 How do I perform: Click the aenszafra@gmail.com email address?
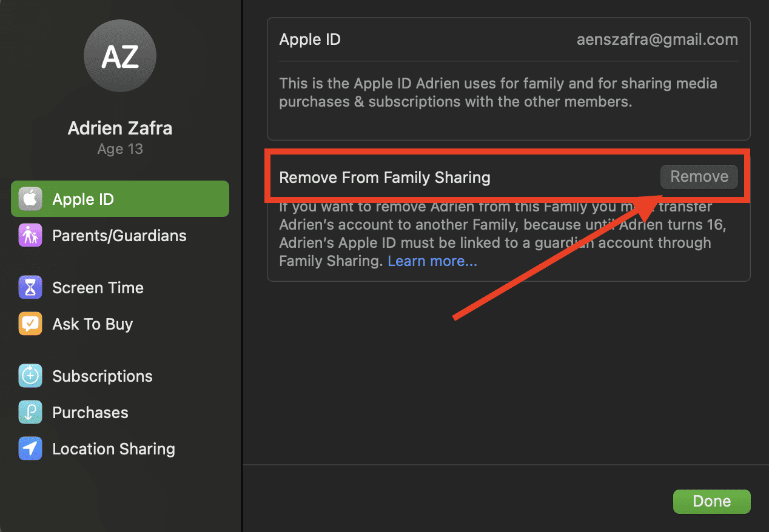point(657,40)
